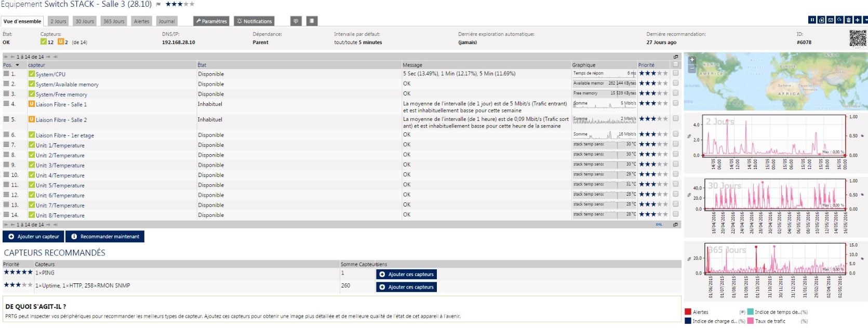
Task: Open the 365 Jours graph thumbnail
Action: (x=774, y=270)
